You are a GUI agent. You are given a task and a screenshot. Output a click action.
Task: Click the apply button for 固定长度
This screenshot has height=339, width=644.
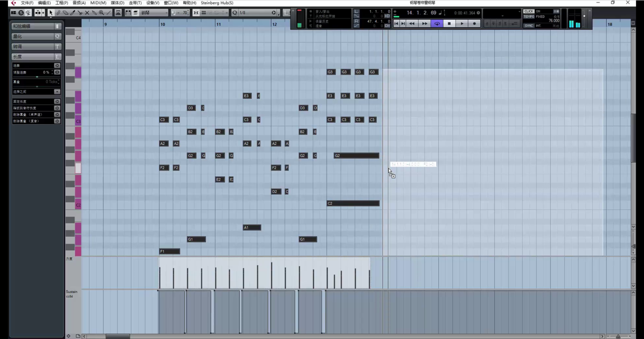coord(57,101)
